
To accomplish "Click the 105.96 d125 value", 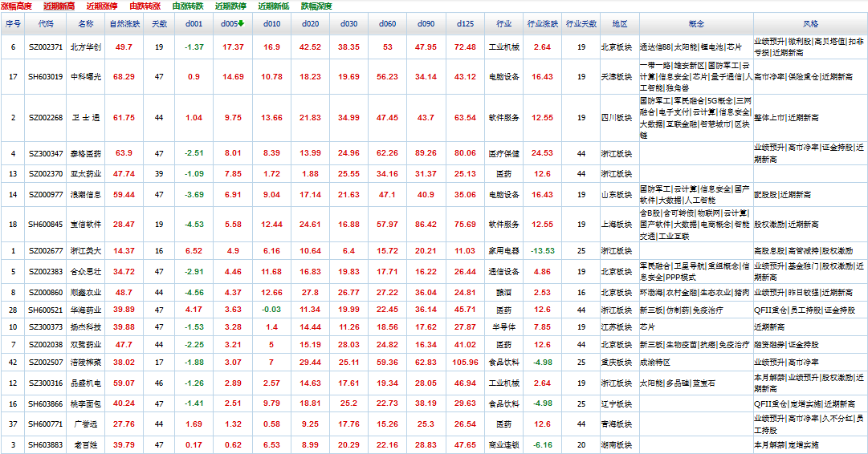I will 465,363.
